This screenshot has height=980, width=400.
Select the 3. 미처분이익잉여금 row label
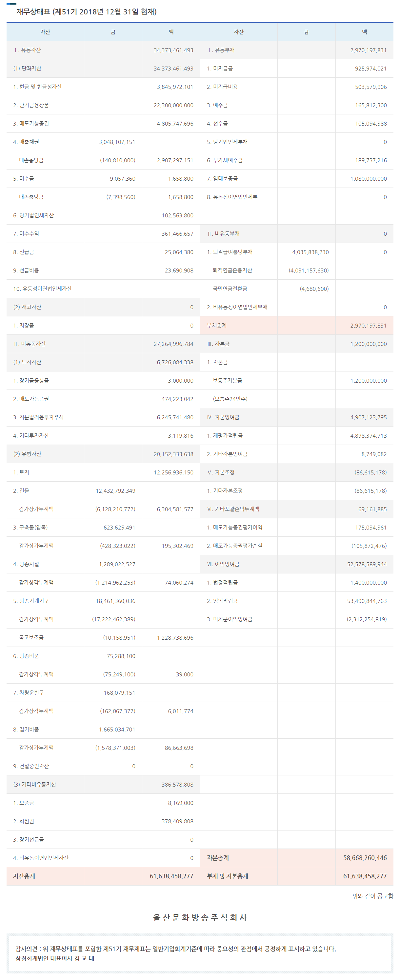[x=230, y=619]
